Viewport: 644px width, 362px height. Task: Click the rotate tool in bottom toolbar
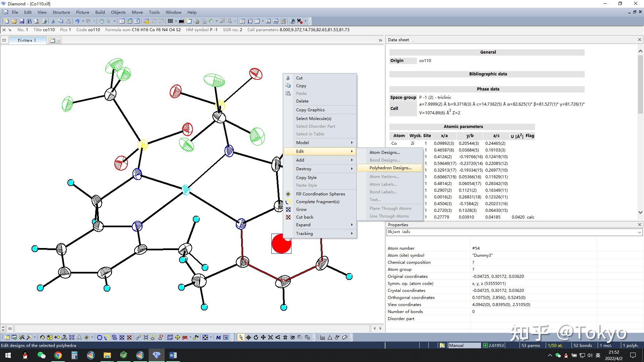pyautogui.click(x=256, y=337)
